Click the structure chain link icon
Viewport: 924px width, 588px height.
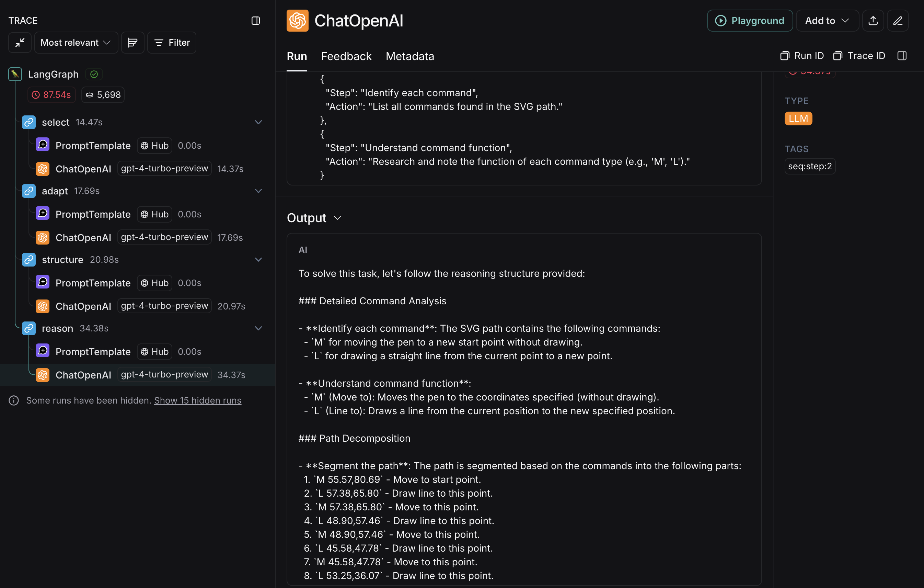point(29,260)
